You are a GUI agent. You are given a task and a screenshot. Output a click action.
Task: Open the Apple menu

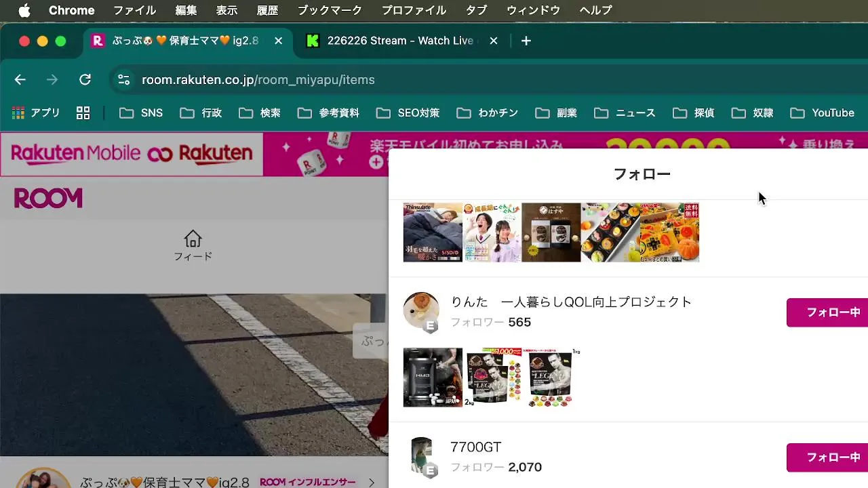[24, 10]
